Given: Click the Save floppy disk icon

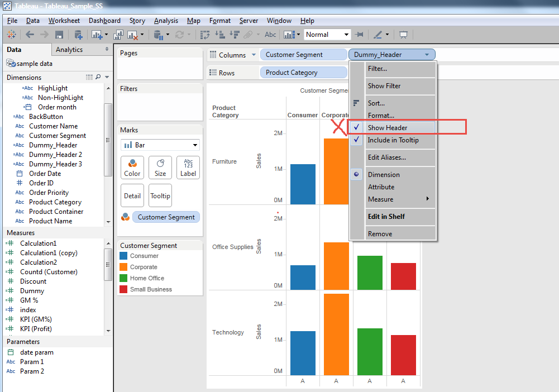Looking at the screenshot, I should click(59, 35).
